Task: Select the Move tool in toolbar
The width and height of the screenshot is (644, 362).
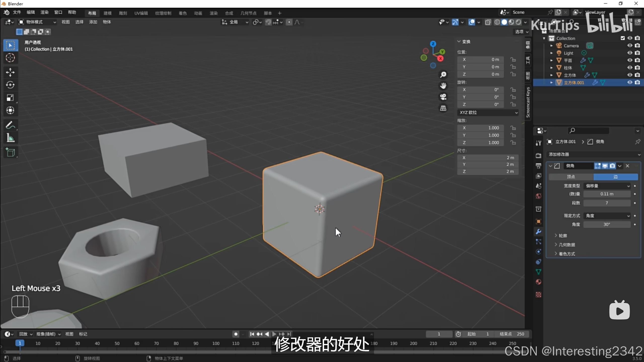Action: coord(10,72)
